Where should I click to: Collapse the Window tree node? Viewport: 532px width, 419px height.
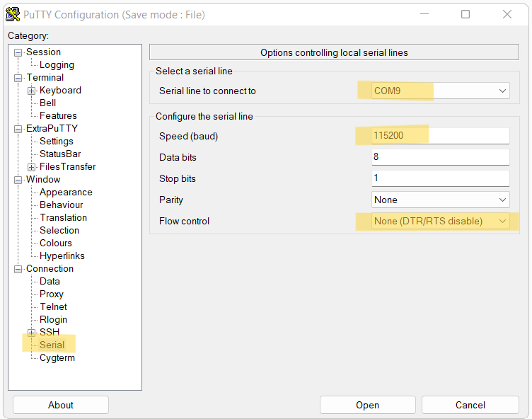tap(18, 180)
